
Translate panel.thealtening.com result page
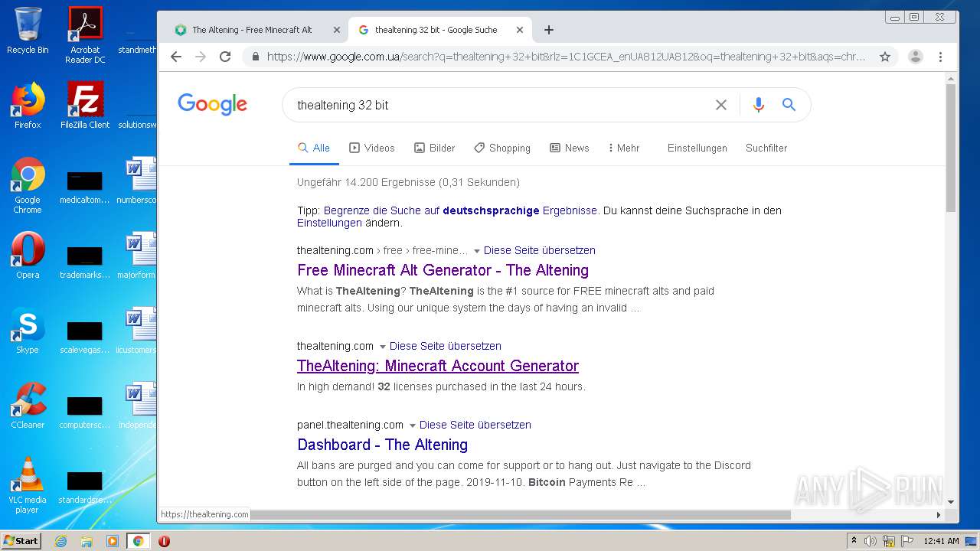point(475,425)
